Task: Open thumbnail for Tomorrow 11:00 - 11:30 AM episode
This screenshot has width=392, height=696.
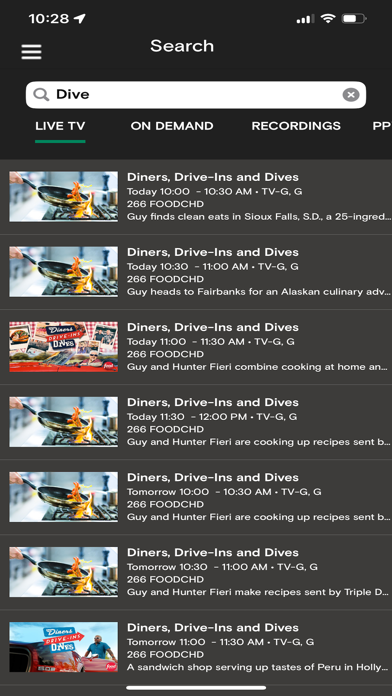Action: [63, 647]
